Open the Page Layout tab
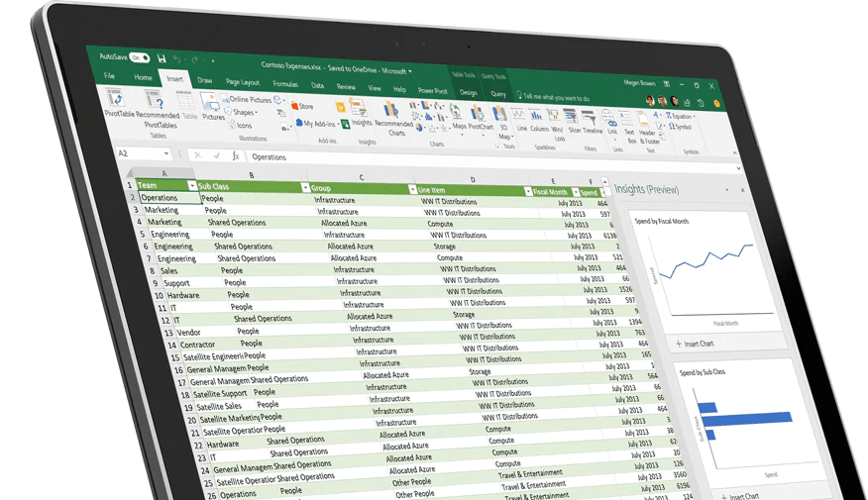 pyautogui.click(x=243, y=82)
